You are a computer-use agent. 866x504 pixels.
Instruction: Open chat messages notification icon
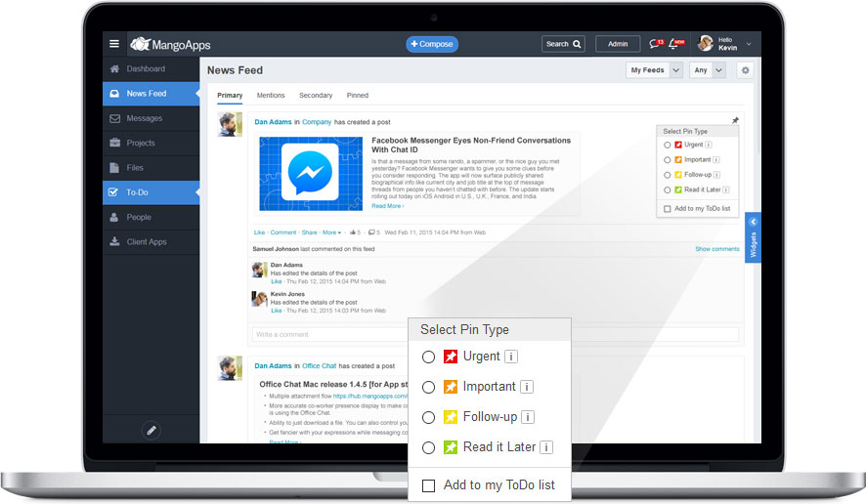point(656,44)
